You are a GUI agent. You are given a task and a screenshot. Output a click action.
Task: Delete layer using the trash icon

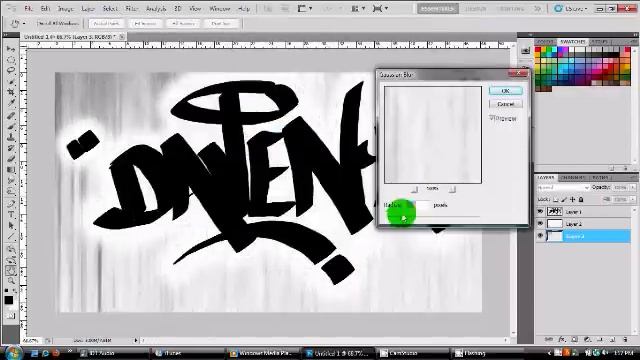coord(625,339)
